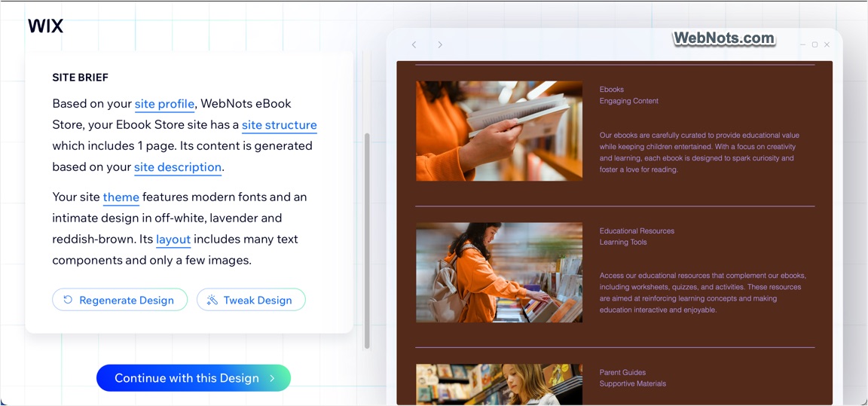Viewport: 868px width, 406px height.
Task: Click Continue with this Design
Action: [193, 378]
